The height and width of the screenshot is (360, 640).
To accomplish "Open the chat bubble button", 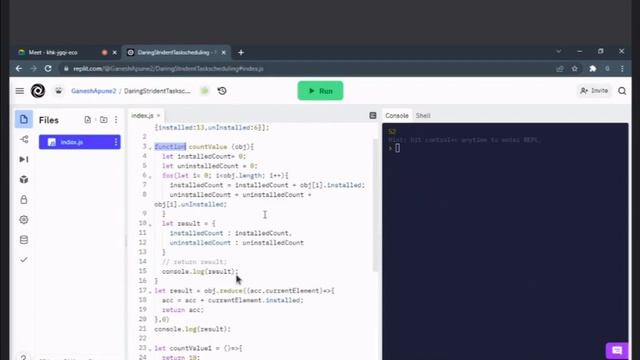I will tap(617, 350).
